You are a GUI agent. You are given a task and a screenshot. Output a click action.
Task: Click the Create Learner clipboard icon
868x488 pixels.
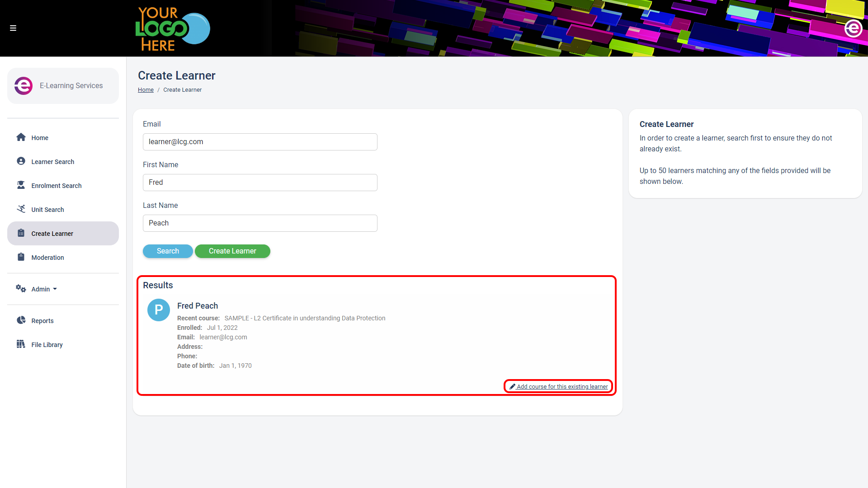[21, 233]
